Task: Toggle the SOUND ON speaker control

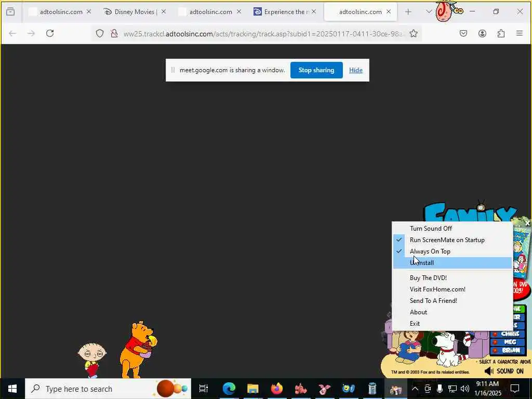Action: pos(504,371)
